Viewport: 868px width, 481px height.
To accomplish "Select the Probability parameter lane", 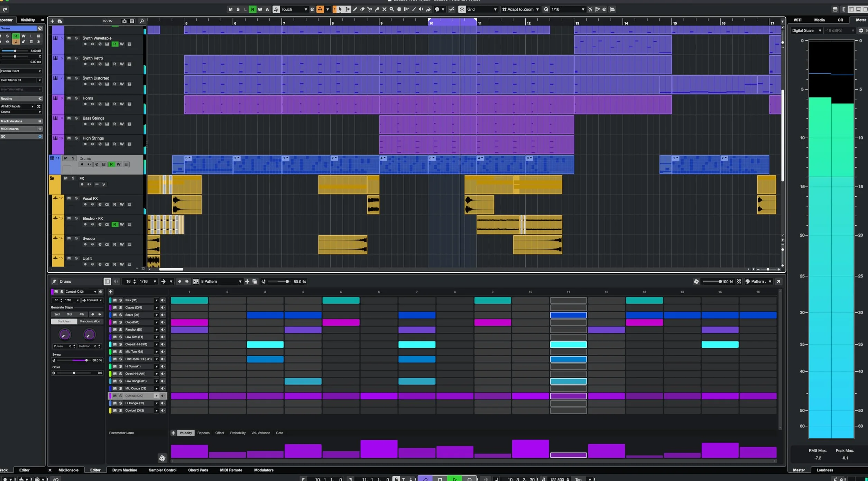I will pos(238,433).
